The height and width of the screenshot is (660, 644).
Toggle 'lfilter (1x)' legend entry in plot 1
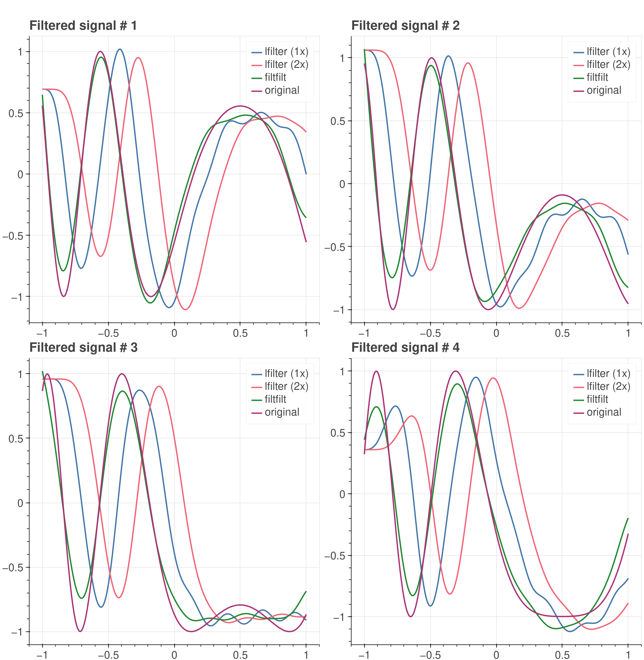coord(280,52)
